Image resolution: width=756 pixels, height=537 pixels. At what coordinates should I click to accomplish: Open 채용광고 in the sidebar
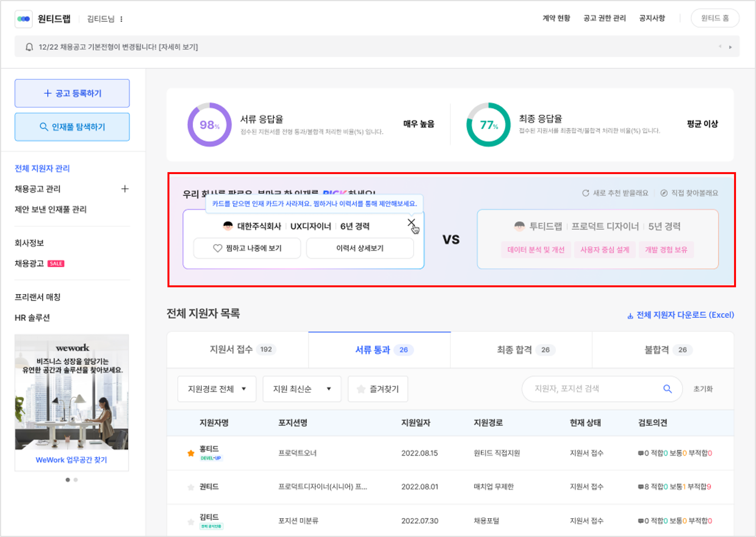tap(29, 263)
